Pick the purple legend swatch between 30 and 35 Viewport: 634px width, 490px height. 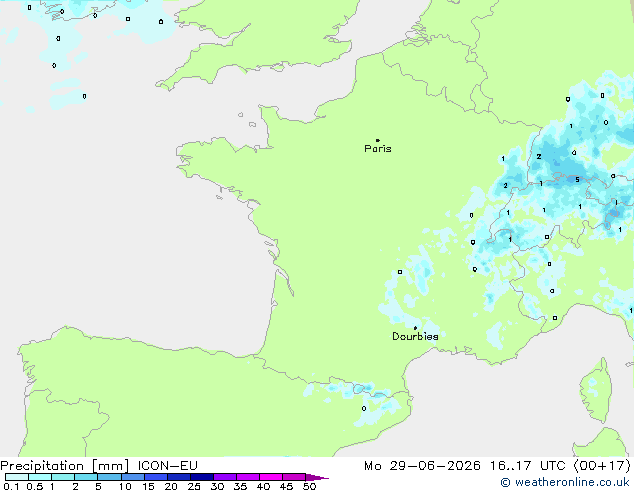coord(225,477)
